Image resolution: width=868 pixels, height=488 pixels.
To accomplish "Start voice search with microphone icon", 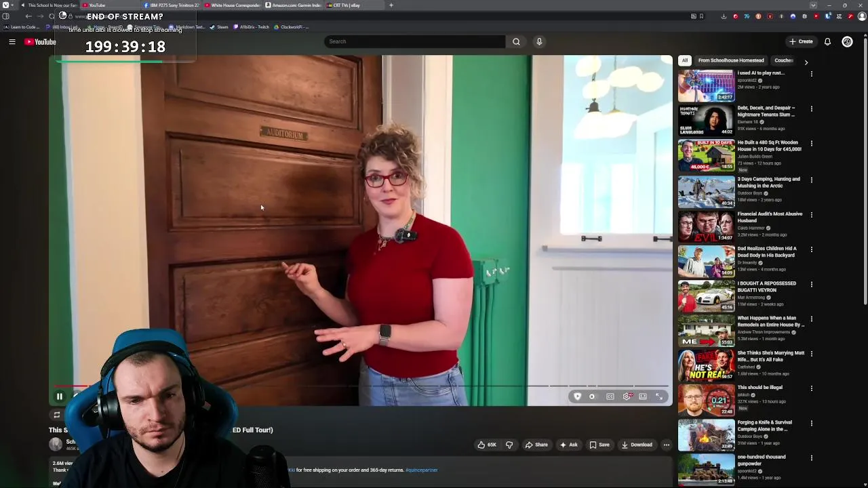I will [539, 41].
